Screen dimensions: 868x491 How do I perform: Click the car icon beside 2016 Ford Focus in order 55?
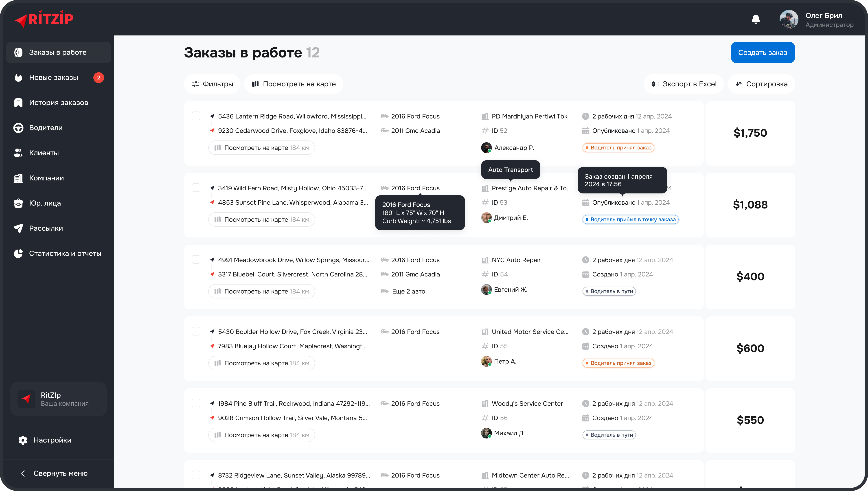[384, 331]
